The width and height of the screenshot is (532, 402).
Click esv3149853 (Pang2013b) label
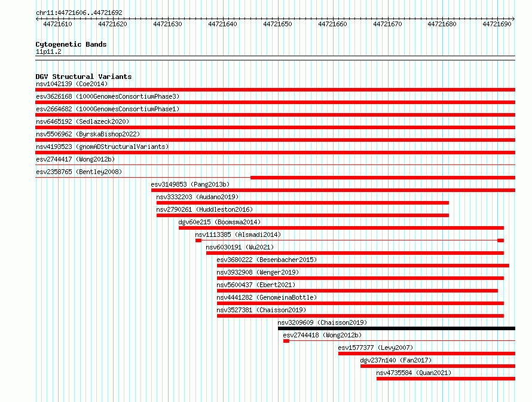[x=190, y=184]
